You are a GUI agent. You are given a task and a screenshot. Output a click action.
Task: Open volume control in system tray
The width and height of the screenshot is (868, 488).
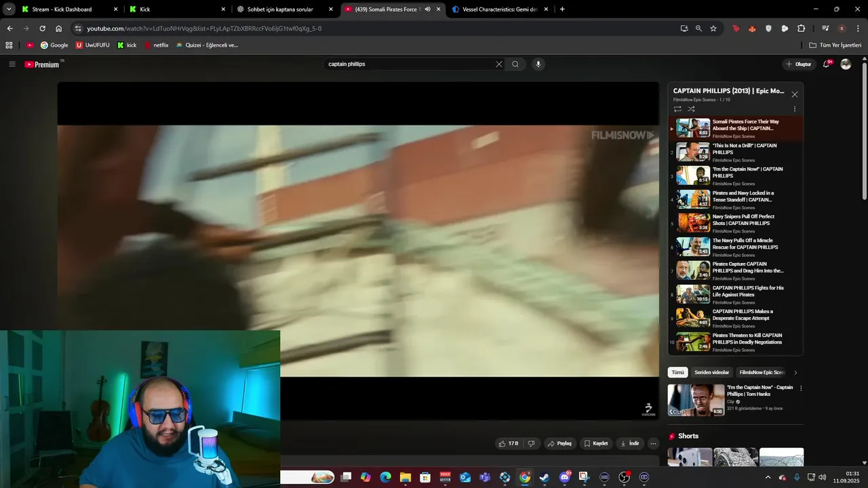point(823,477)
